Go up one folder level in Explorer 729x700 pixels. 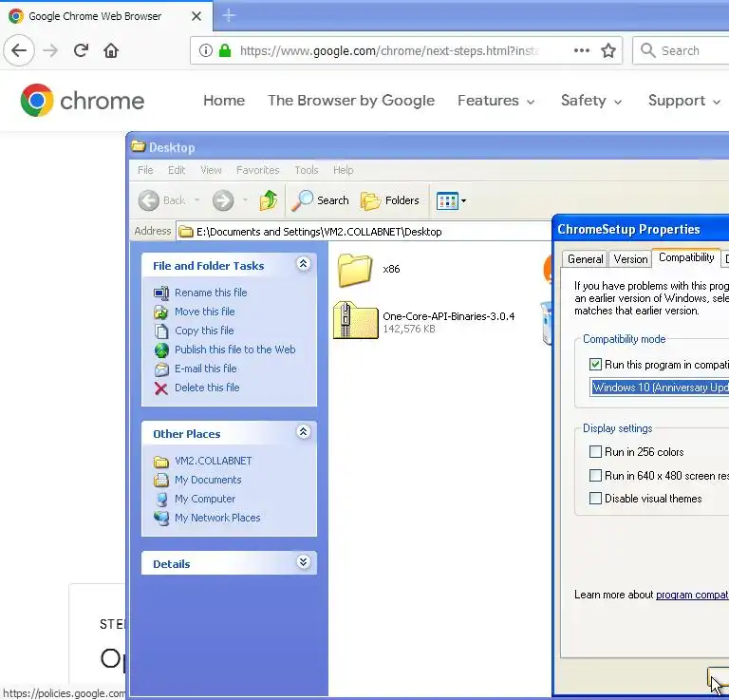(x=269, y=200)
